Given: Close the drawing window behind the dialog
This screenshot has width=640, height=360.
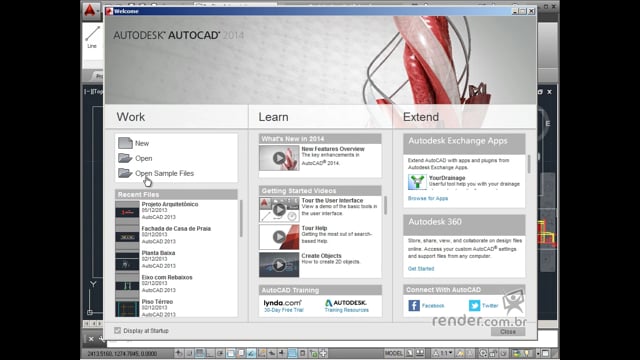Looking at the screenshot, I should pyautogui.click(x=549, y=92).
